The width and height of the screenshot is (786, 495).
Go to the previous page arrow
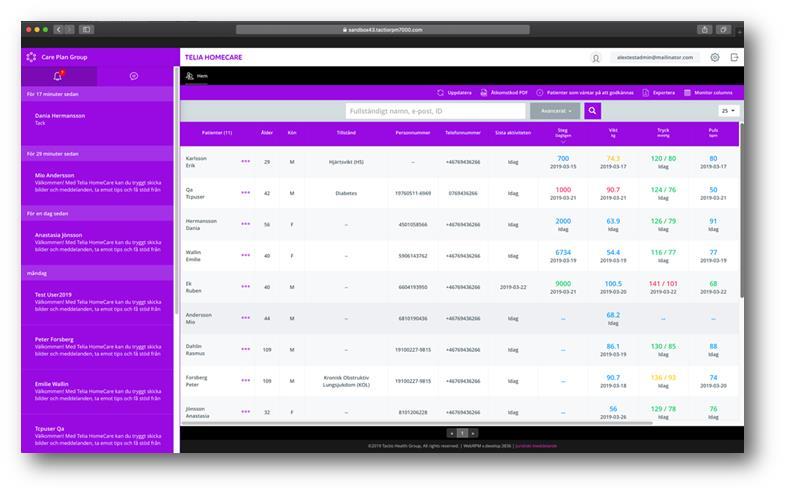pos(452,433)
